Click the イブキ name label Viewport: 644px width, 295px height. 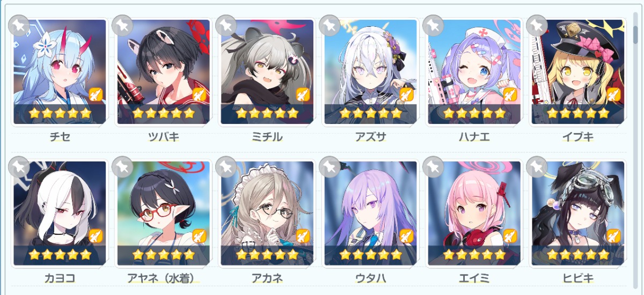click(578, 137)
